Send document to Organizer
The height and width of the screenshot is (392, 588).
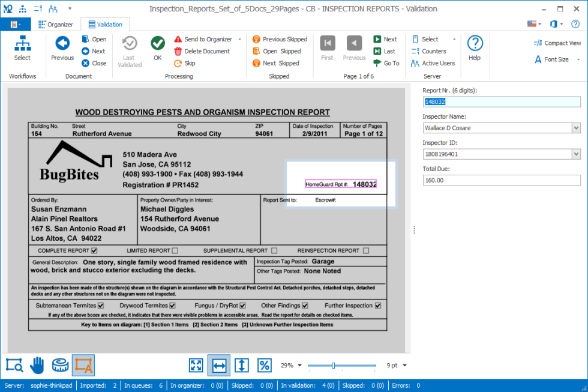[x=203, y=39]
